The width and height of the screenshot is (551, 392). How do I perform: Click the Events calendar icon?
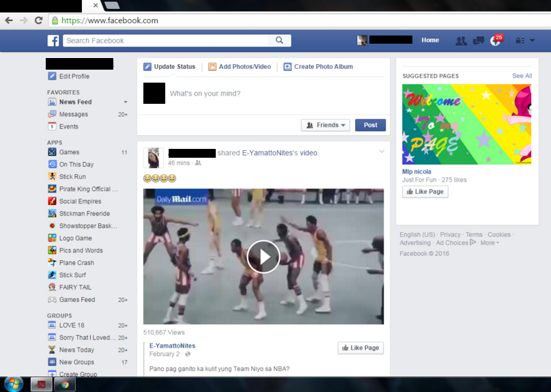(x=52, y=126)
